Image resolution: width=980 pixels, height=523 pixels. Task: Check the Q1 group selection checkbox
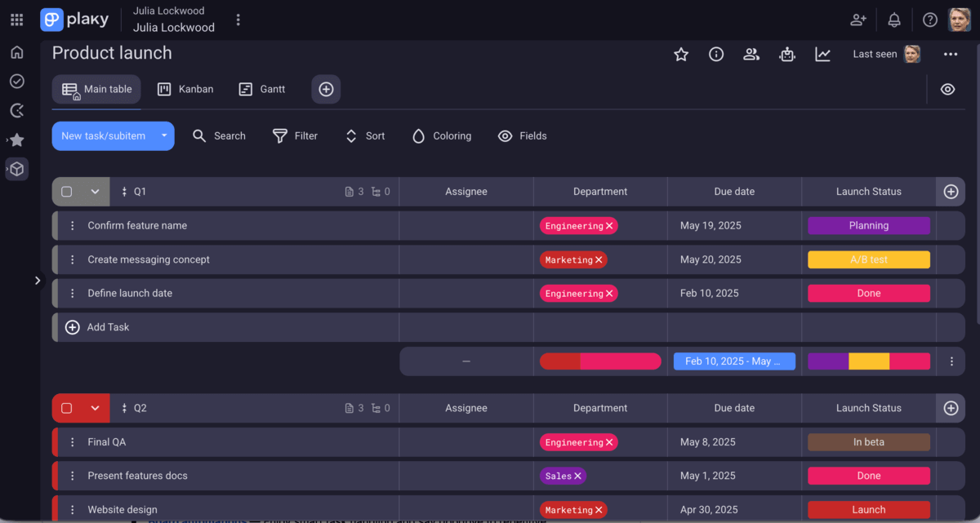click(x=68, y=191)
